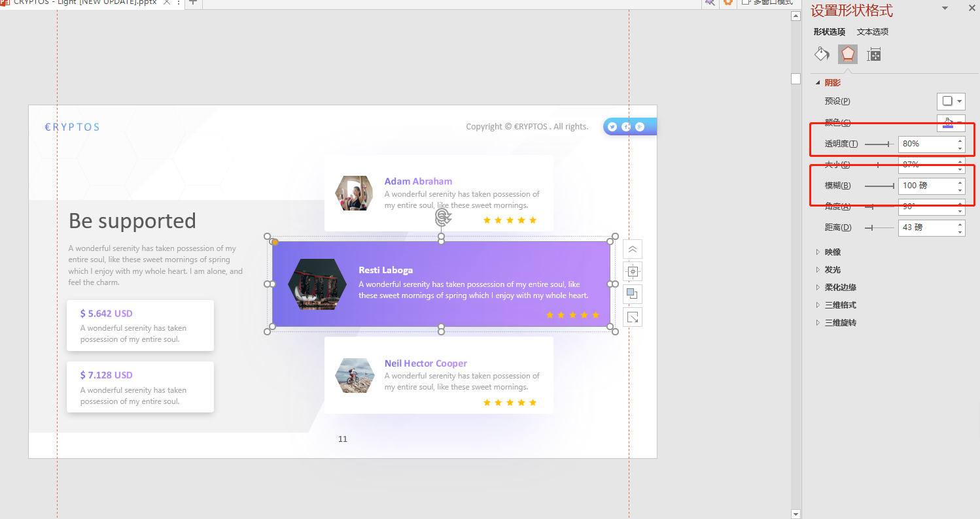Image resolution: width=980 pixels, height=519 pixels.
Task: Click the slide scrollbar down arrow
Action: click(x=796, y=514)
